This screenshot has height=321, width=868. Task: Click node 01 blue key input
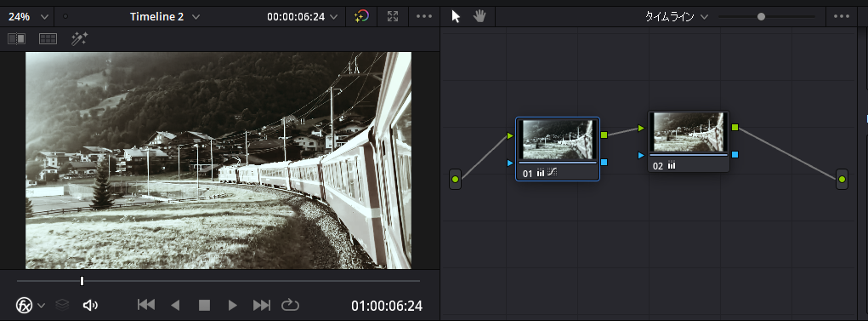click(510, 163)
